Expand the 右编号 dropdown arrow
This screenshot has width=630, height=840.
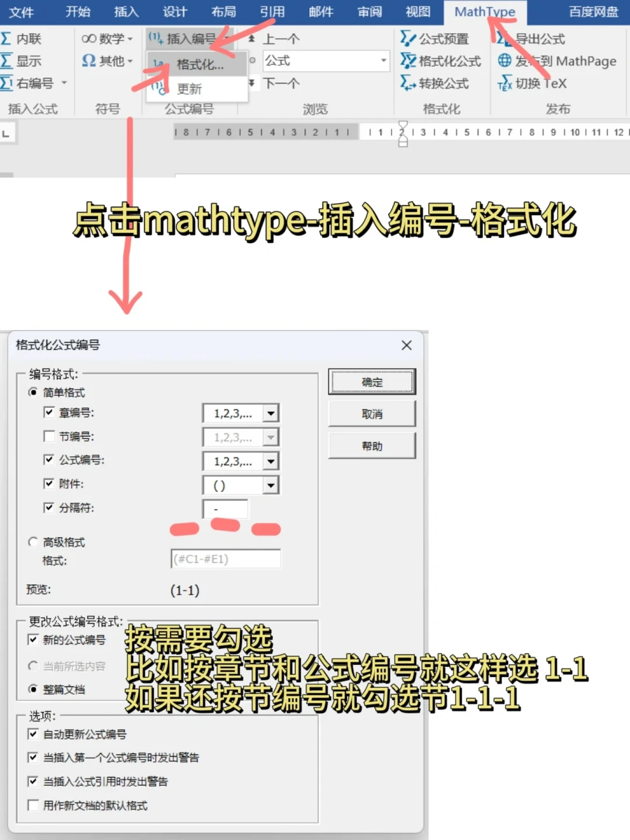coord(64,83)
